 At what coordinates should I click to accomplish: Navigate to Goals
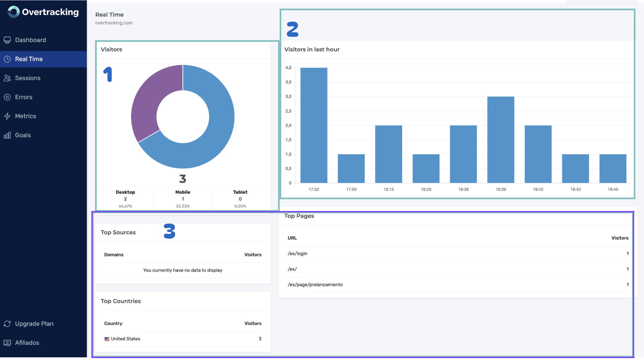pos(44,135)
